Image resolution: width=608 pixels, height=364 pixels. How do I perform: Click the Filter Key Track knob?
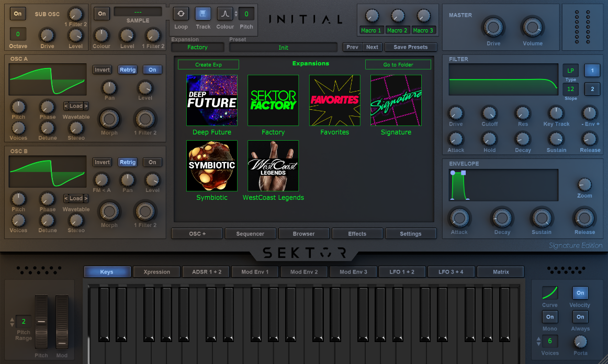point(556,113)
